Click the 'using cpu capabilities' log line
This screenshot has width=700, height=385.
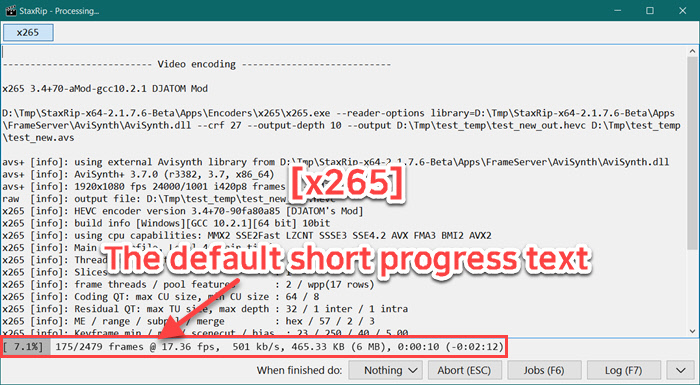(247, 235)
